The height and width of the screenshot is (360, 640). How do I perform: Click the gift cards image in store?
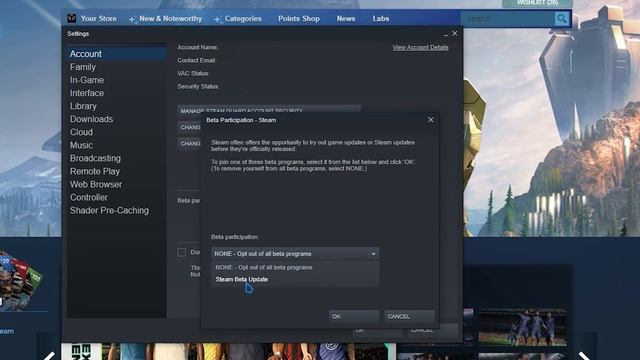coord(20,281)
